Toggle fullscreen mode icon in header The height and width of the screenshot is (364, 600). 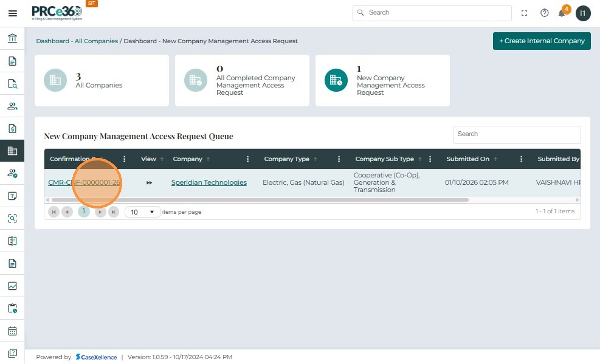coord(524,13)
